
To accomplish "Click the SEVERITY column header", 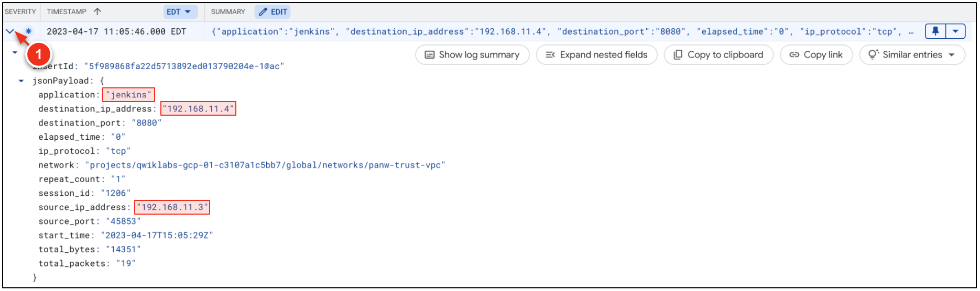I will click(x=20, y=12).
